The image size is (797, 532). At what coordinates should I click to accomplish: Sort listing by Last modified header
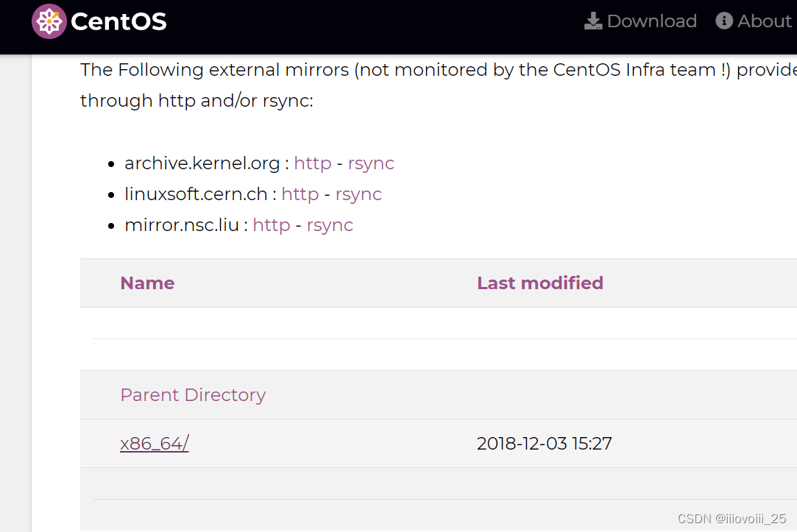click(540, 283)
